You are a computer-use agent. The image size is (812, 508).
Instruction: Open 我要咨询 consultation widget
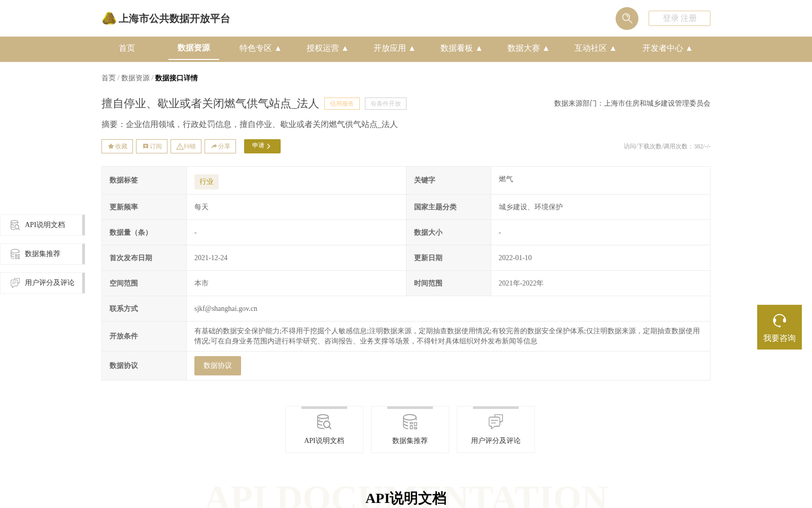(x=780, y=327)
